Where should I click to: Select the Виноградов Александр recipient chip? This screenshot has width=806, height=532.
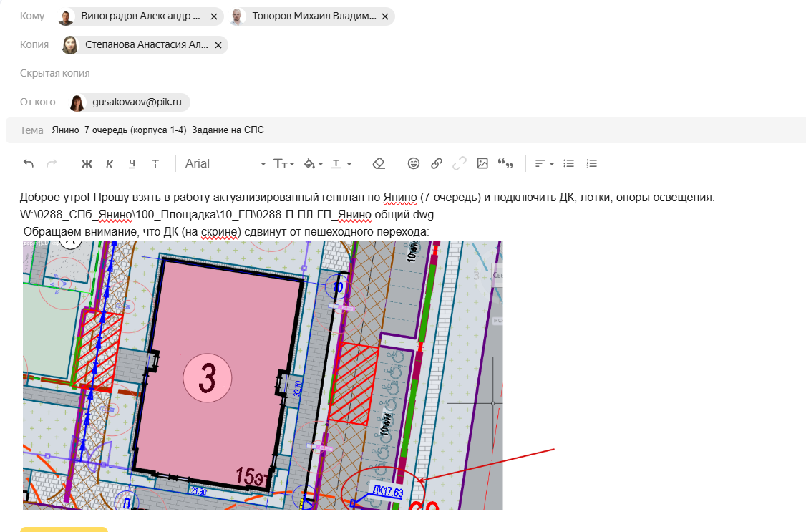click(140, 16)
